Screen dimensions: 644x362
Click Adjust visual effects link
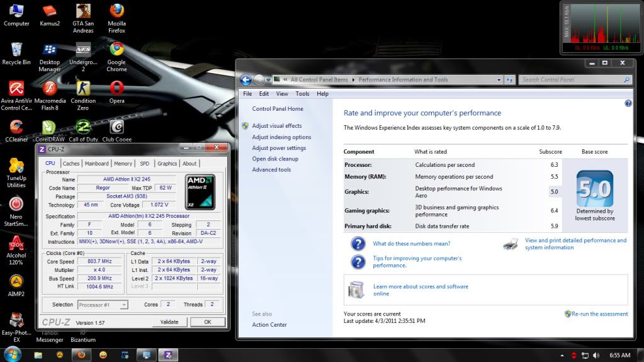[277, 126]
